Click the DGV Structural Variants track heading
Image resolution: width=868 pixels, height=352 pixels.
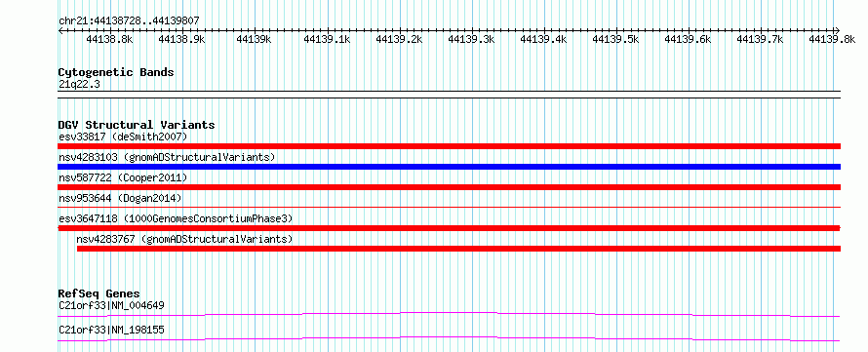(x=137, y=125)
